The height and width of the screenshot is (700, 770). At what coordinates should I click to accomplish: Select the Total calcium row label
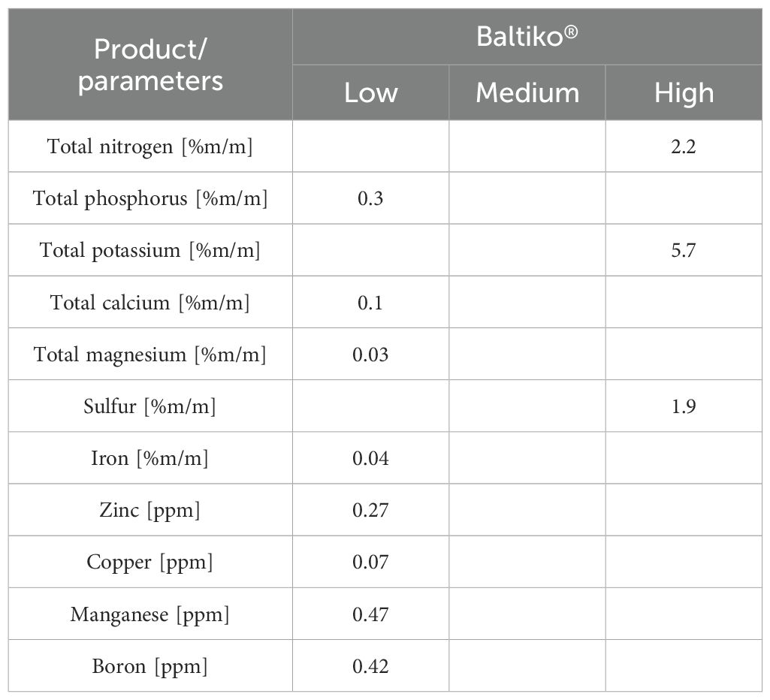[150, 302]
